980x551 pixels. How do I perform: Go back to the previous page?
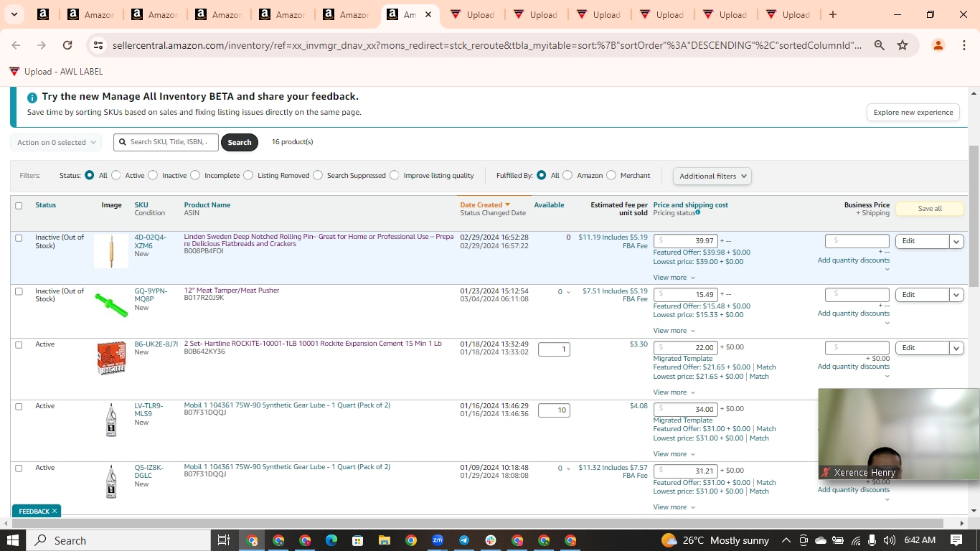click(16, 45)
